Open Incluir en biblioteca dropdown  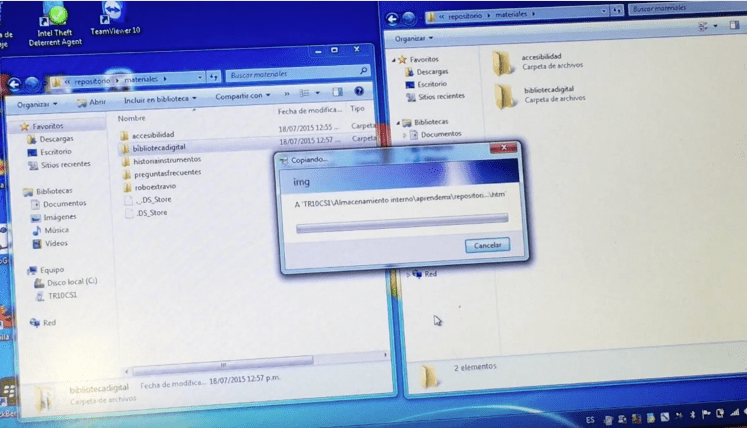click(x=160, y=99)
